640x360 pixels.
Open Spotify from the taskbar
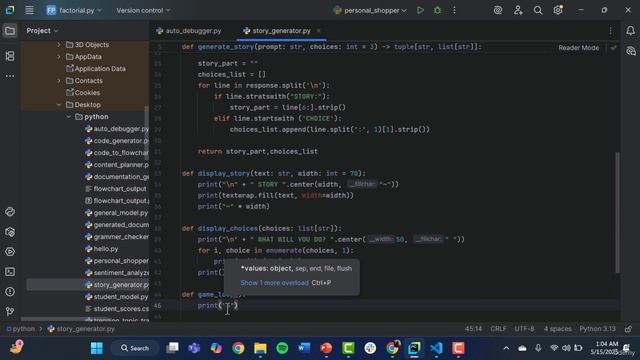(x=282, y=348)
